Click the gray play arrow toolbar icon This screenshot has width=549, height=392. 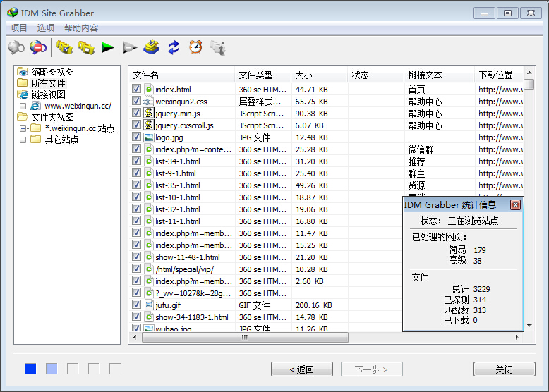click(130, 47)
